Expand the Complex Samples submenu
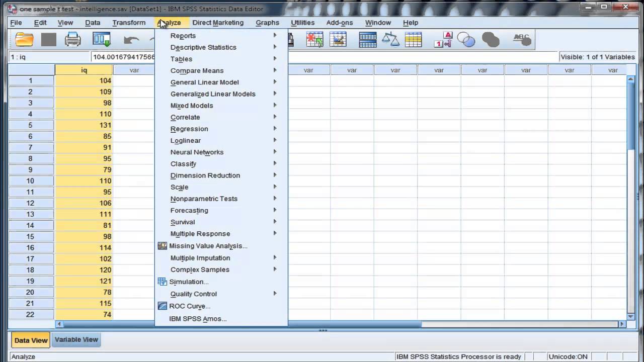The height and width of the screenshot is (362, 644). 221,269
